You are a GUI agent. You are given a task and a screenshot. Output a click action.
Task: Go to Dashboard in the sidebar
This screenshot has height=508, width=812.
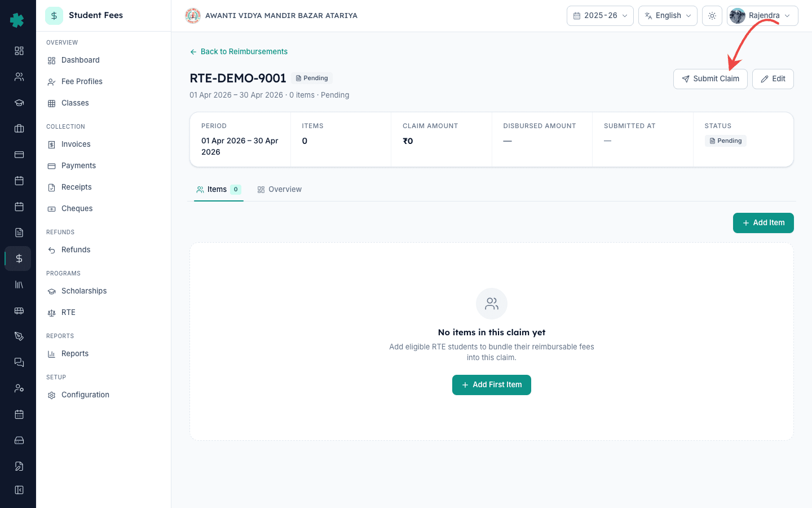click(x=103, y=60)
